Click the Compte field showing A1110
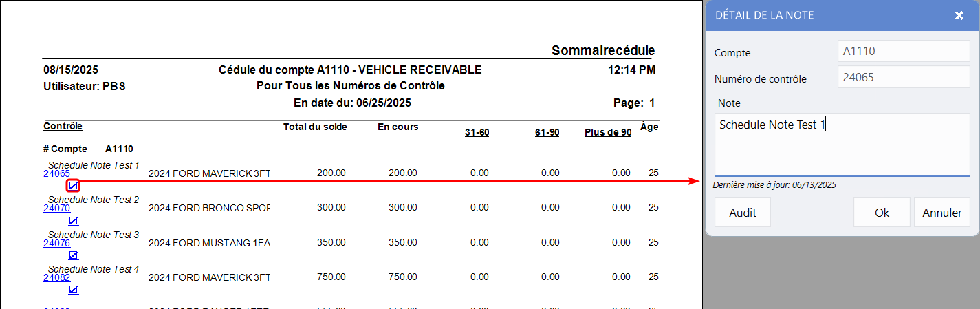 point(903,51)
